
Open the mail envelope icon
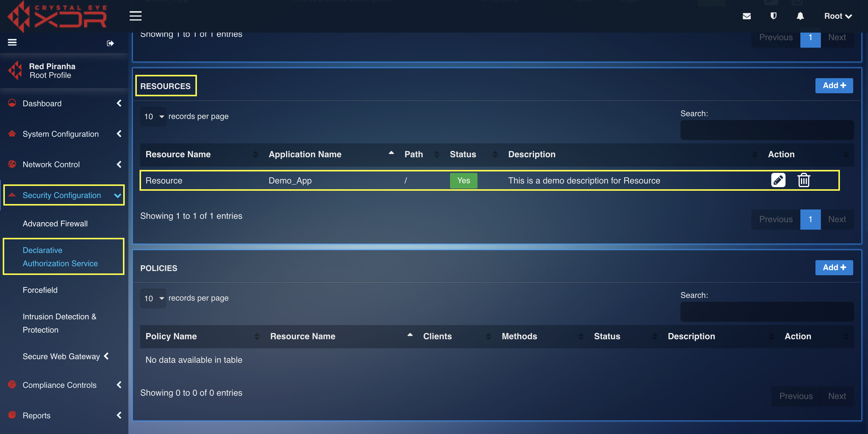pyautogui.click(x=746, y=16)
